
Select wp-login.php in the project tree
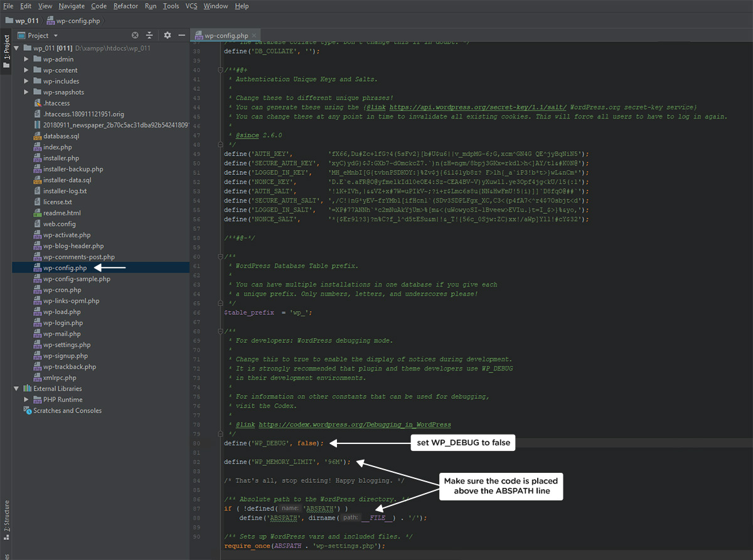63,323
